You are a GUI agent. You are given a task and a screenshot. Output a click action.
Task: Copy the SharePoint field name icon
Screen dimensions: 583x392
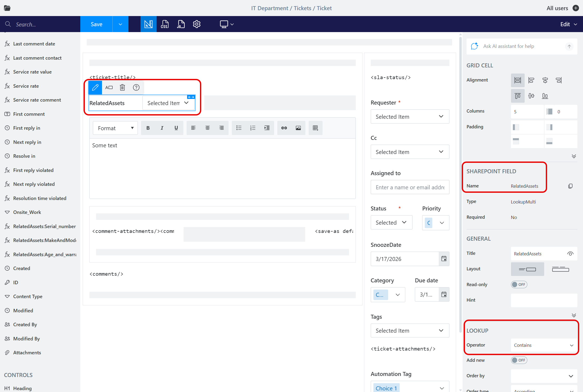pos(570,186)
